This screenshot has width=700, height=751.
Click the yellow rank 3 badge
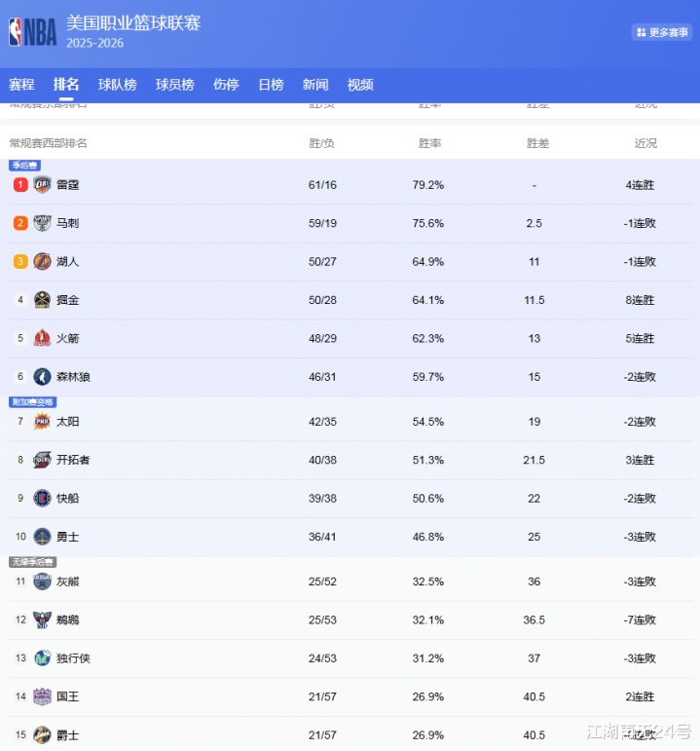tap(20, 261)
